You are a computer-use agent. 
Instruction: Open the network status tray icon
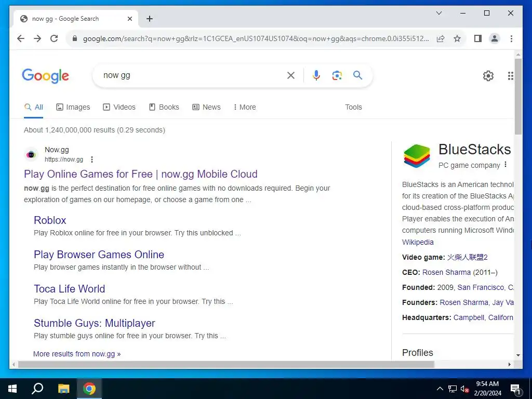453,389
